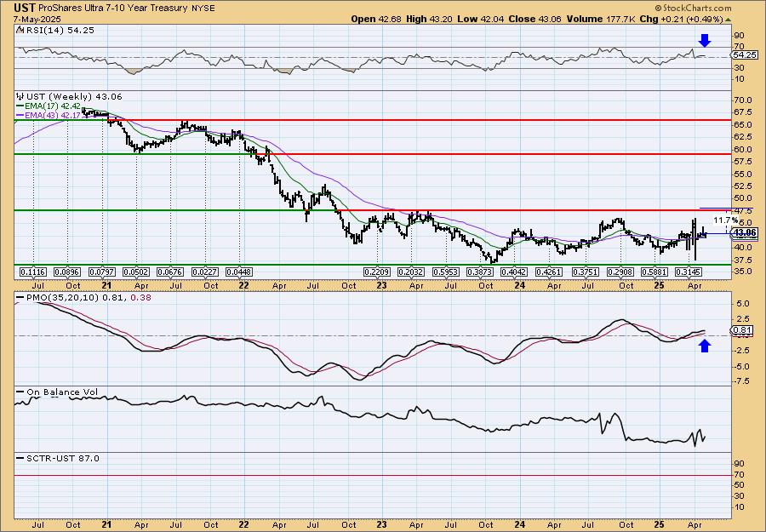Click the 65.0 price axis label

[x=743, y=124]
